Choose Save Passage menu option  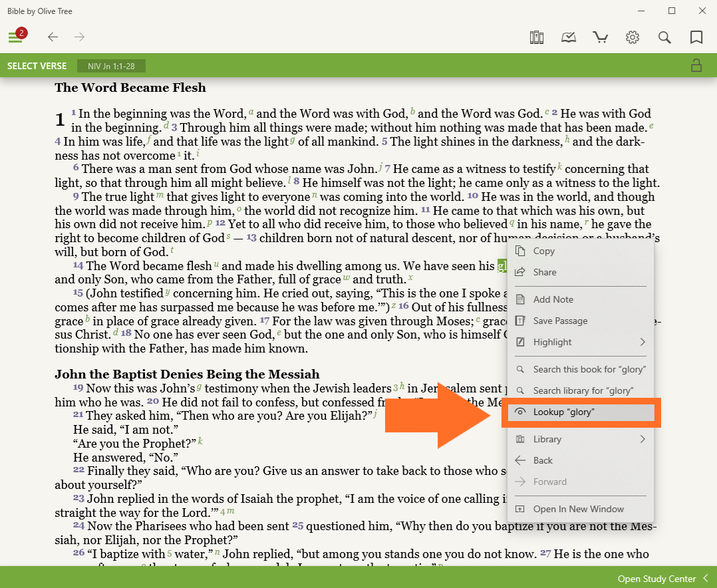point(560,321)
